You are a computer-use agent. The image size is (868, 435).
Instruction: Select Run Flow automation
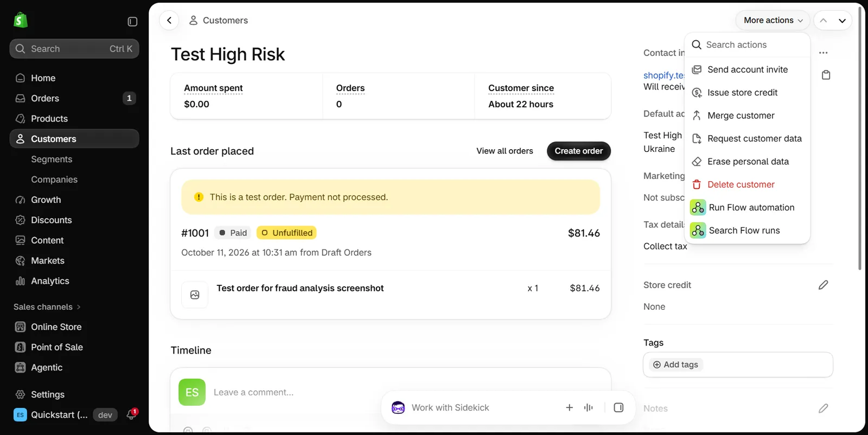(748, 207)
